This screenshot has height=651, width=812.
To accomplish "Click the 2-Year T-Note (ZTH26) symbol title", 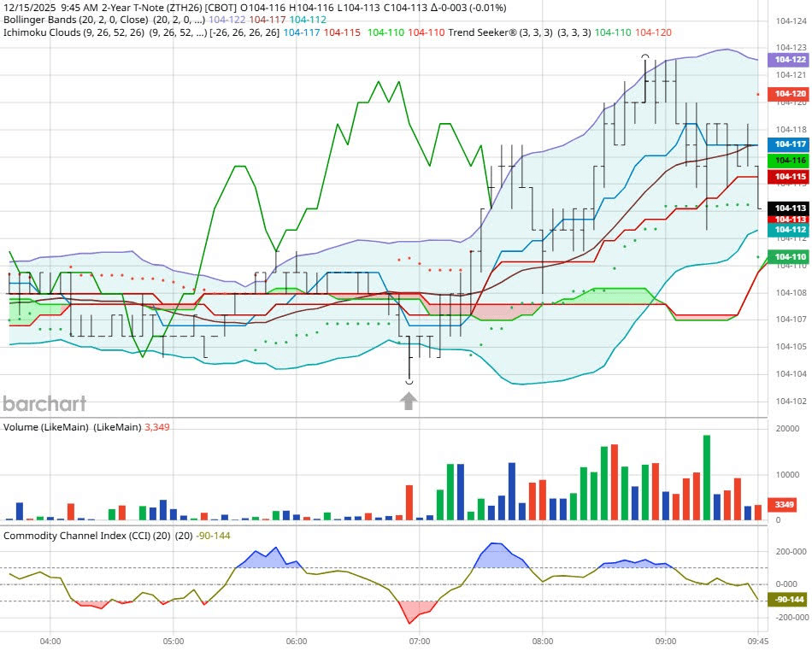I will pos(152,8).
